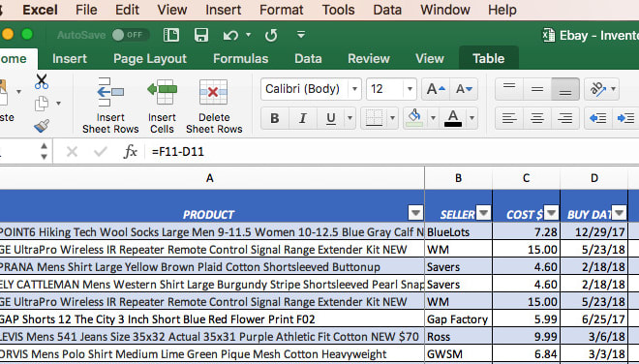Screen dimensions: 639x364
Task: Set Bottom Align vertical alignment
Action: pos(565,89)
